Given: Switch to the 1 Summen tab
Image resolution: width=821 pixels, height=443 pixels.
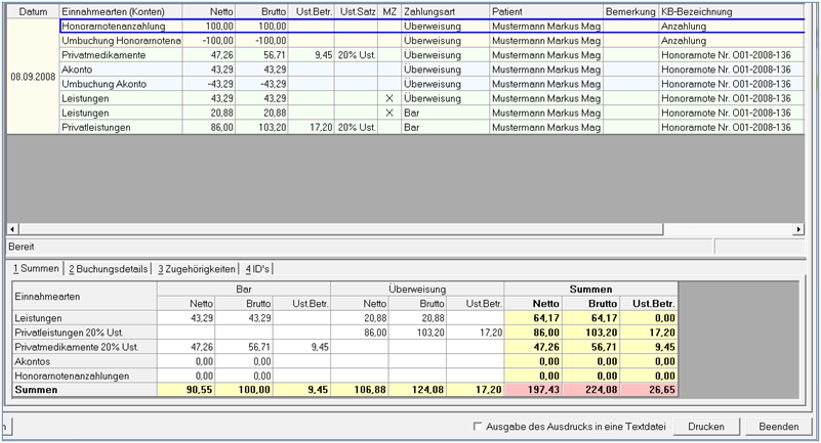Looking at the screenshot, I should (x=36, y=269).
